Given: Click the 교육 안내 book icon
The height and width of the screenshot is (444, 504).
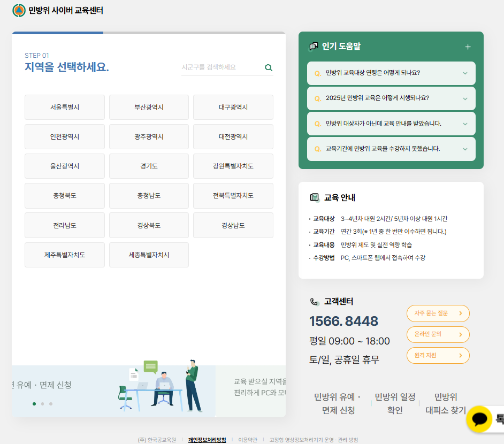Looking at the screenshot, I should [314, 197].
